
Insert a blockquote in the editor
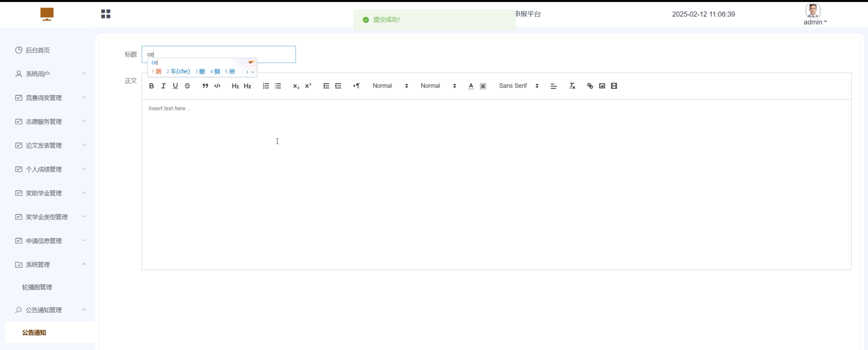[205, 86]
